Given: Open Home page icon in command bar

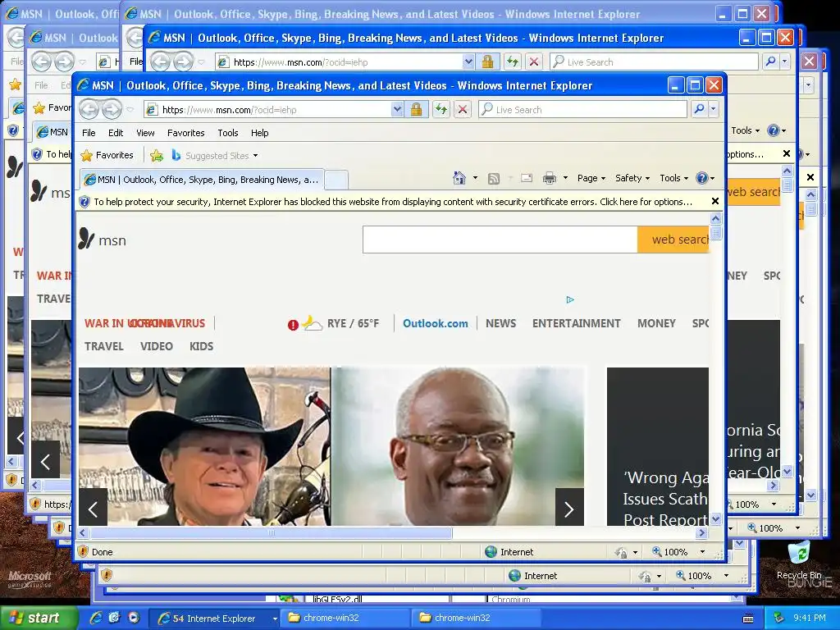Looking at the screenshot, I should click(459, 178).
